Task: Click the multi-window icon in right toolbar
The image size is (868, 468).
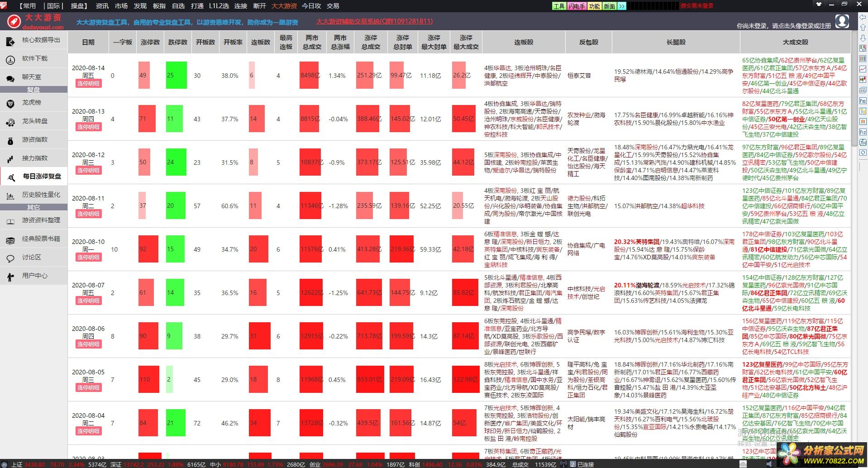Action: (x=863, y=90)
